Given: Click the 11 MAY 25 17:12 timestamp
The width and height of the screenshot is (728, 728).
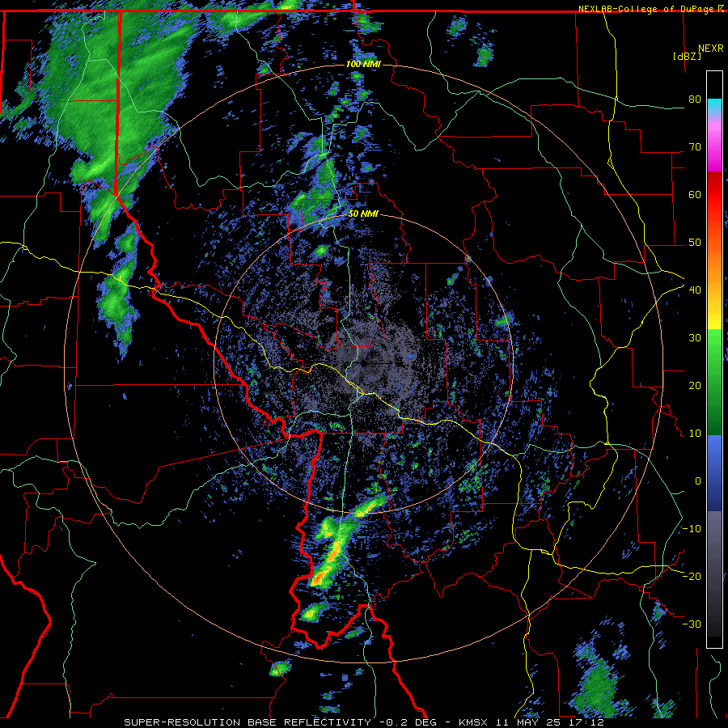Looking at the screenshot, I should [550, 722].
